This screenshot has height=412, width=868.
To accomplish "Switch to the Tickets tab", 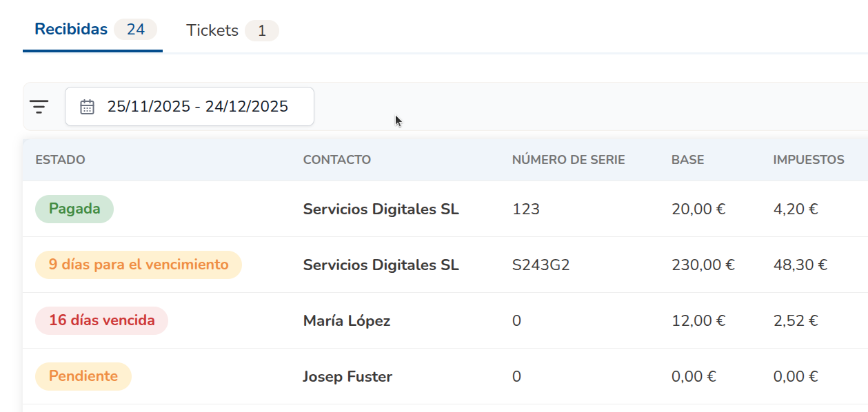I will coord(212,30).
